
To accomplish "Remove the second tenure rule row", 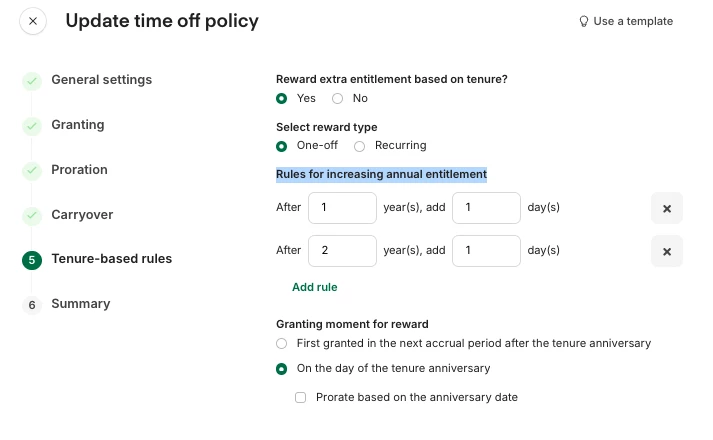I will pyautogui.click(x=666, y=250).
